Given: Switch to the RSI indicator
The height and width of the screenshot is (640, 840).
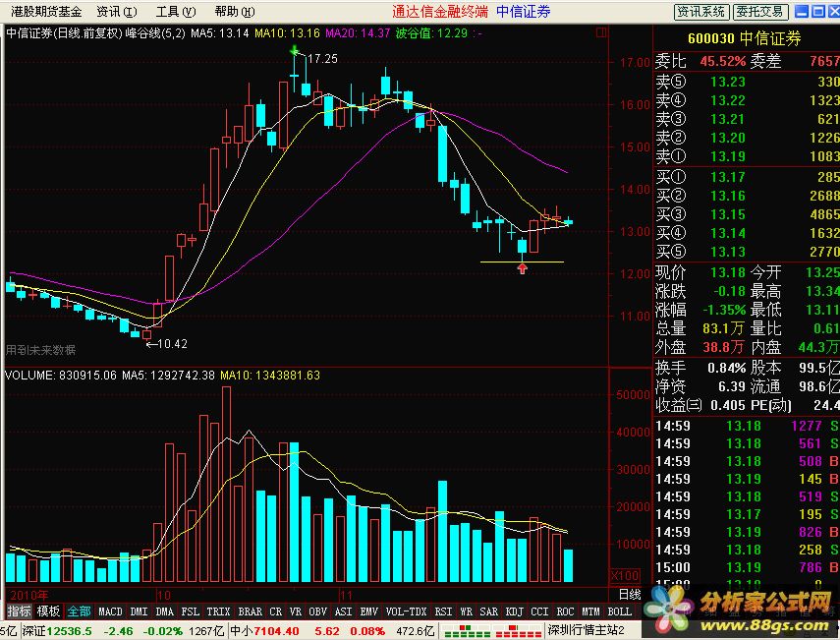Looking at the screenshot, I should pyautogui.click(x=443, y=611).
